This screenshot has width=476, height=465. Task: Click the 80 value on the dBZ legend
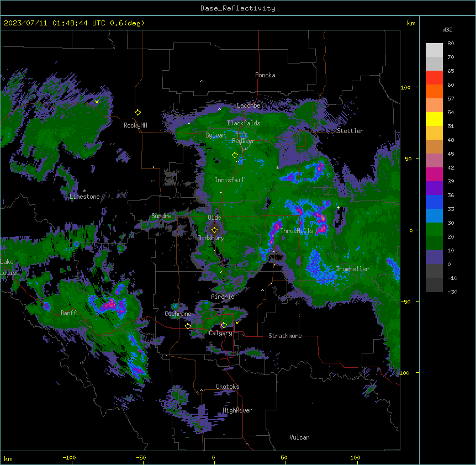coord(451,44)
